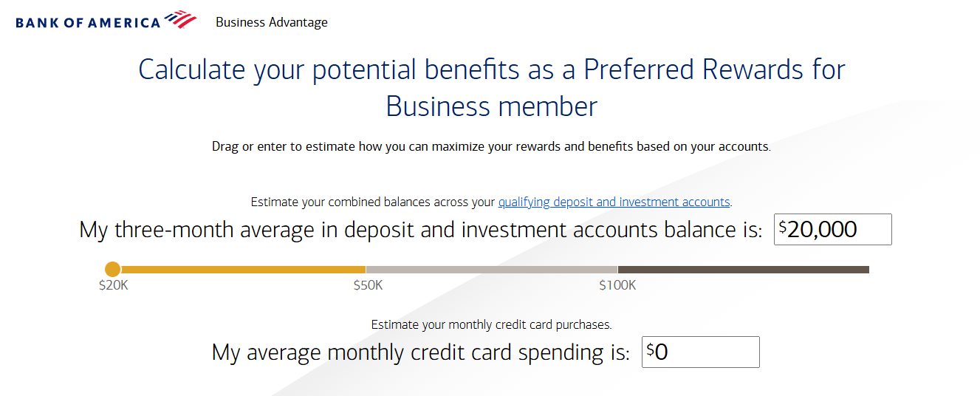Click the dollar sign in balance field
Screen dimensions: 980x396
pos(782,228)
